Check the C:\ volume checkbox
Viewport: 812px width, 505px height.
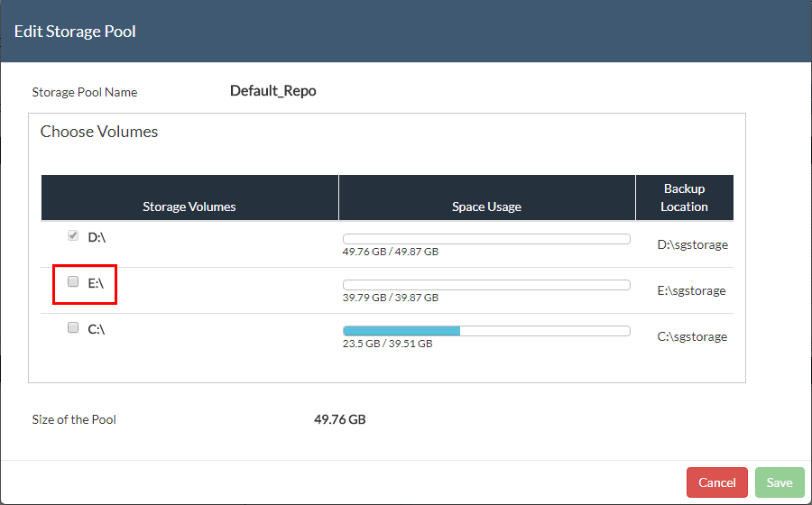pyautogui.click(x=73, y=328)
